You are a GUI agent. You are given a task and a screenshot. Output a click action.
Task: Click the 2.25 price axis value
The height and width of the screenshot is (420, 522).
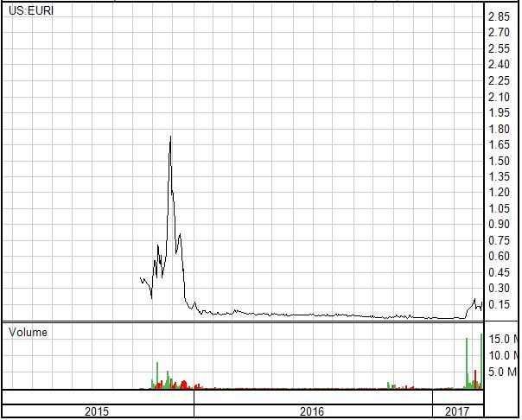click(499, 80)
